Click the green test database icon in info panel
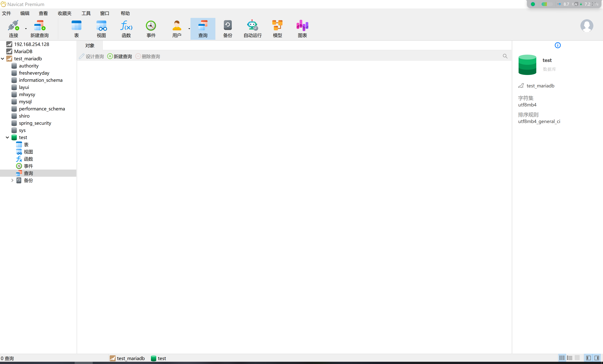The width and height of the screenshot is (603, 364). [x=527, y=65]
